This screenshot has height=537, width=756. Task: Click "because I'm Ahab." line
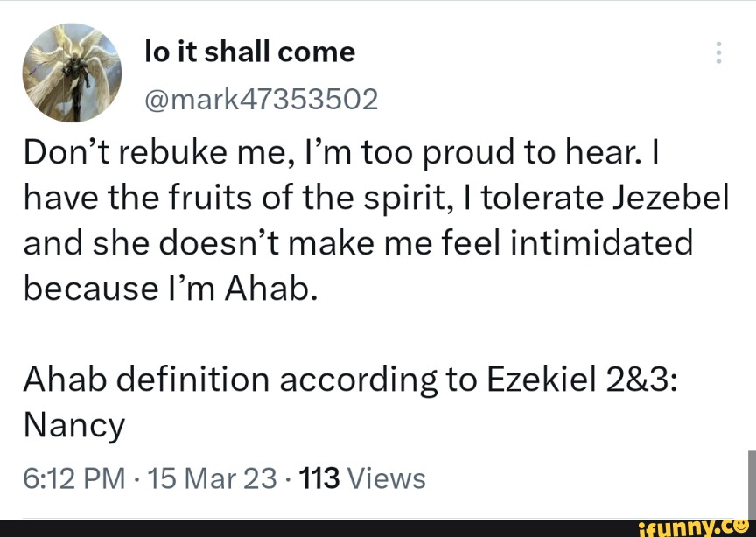[168, 289]
